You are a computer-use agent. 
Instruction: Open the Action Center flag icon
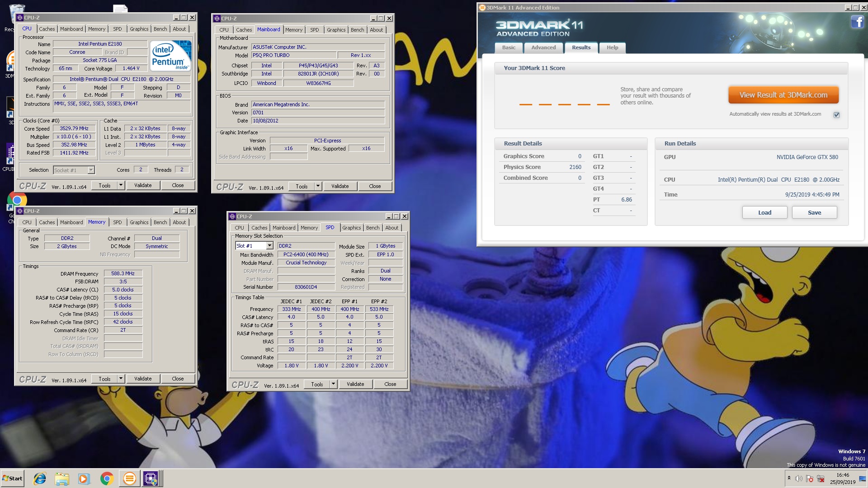tap(810, 479)
